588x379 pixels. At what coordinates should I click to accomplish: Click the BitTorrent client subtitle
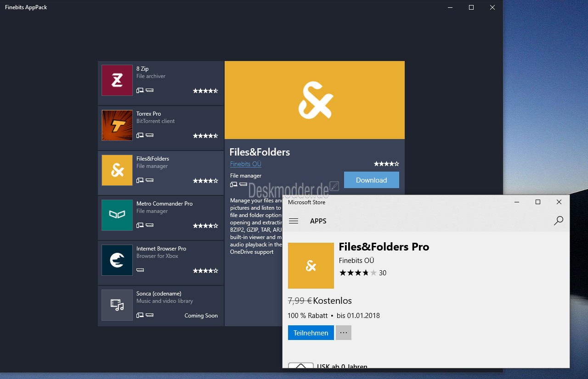[156, 121]
